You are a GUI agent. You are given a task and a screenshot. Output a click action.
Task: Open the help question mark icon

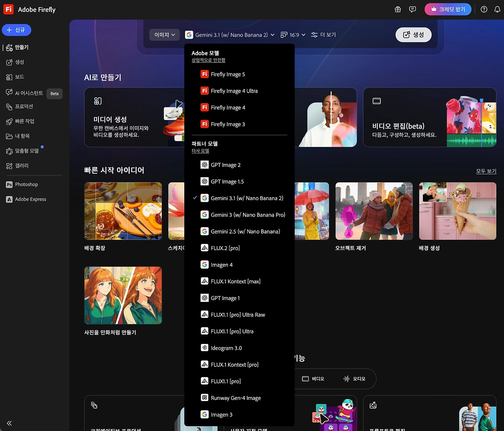click(484, 9)
